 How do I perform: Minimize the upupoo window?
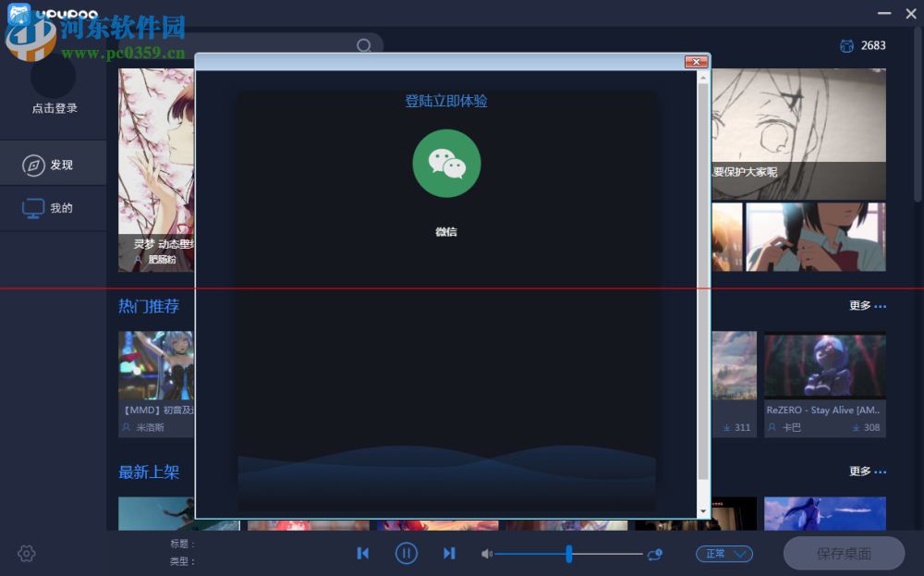(x=884, y=13)
